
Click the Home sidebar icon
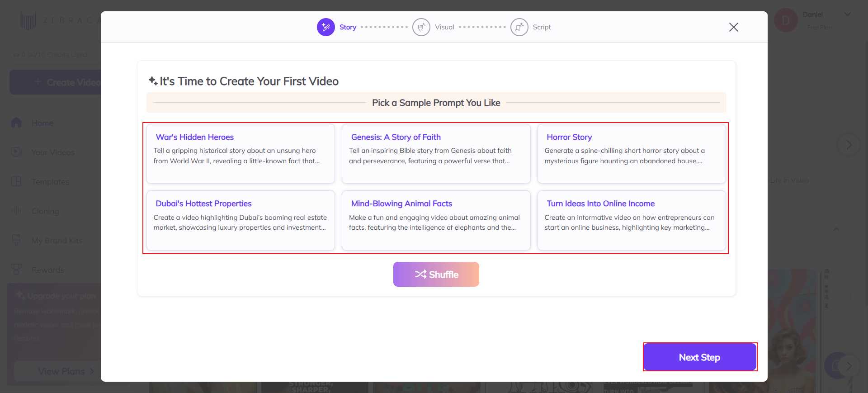16,123
